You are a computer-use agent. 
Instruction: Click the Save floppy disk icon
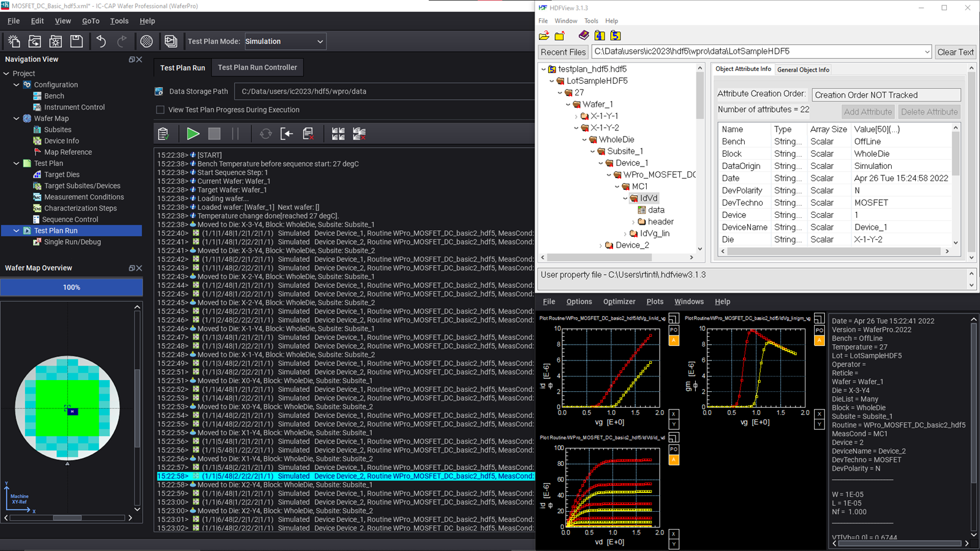coord(77,41)
